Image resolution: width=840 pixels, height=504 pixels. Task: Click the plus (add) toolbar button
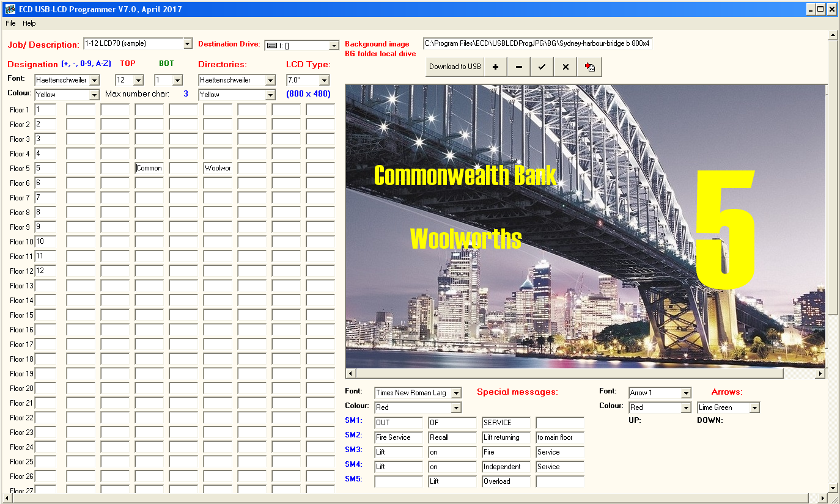pos(496,67)
